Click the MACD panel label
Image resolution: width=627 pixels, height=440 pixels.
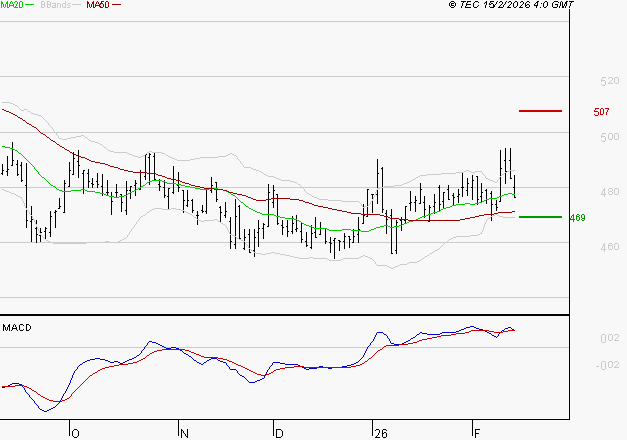click(x=17, y=327)
